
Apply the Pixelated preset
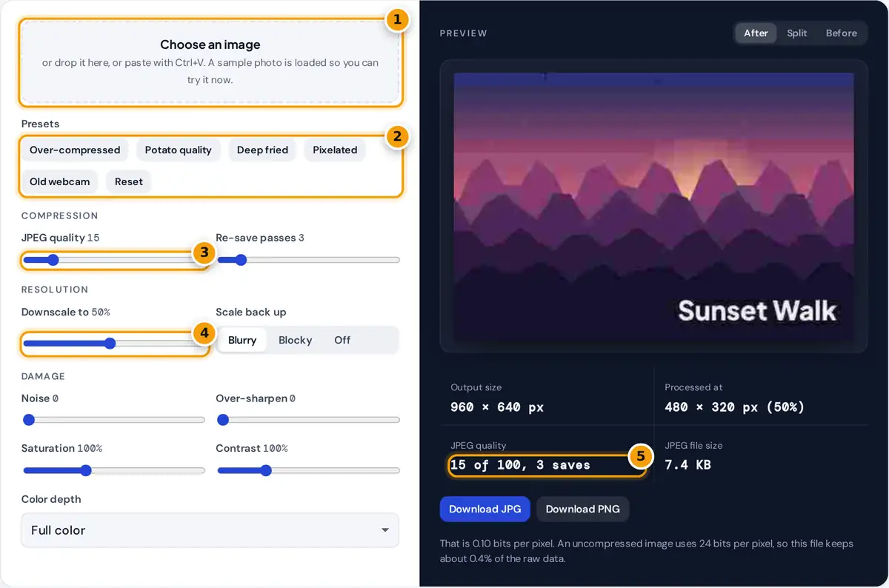335,150
